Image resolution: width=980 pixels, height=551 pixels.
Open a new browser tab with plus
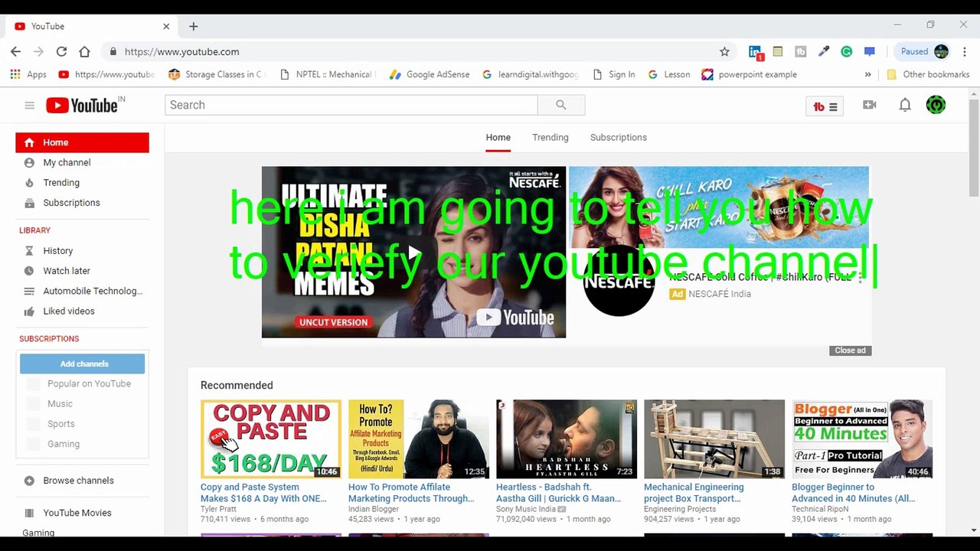coord(193,26)
